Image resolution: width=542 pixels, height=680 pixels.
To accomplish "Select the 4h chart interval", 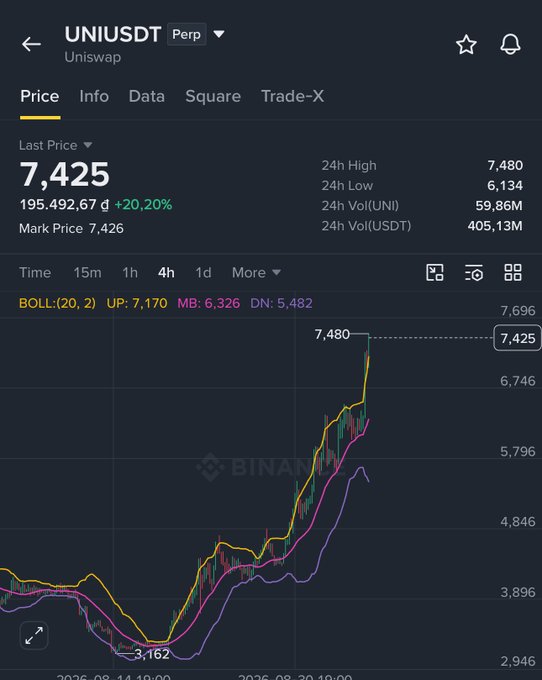I will [167, 272].
